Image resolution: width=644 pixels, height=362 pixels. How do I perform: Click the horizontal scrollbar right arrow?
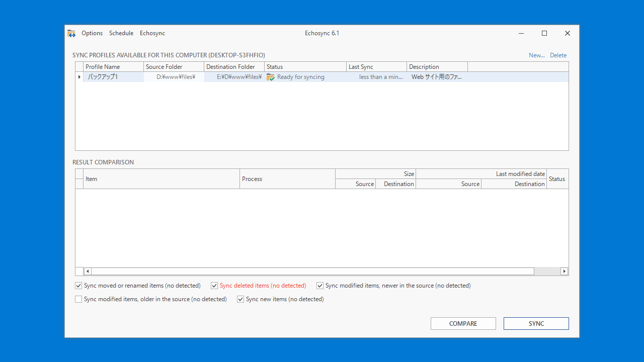[x=565, y=271]
